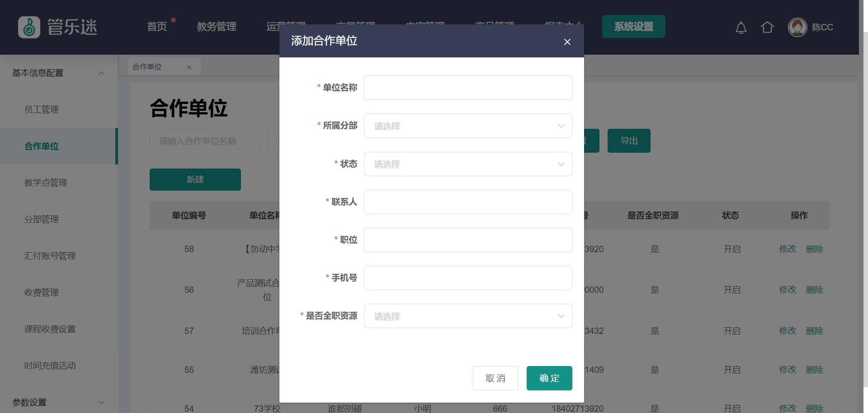Click the home icon in header
This screenshot has width=868, height=413.
767,28
